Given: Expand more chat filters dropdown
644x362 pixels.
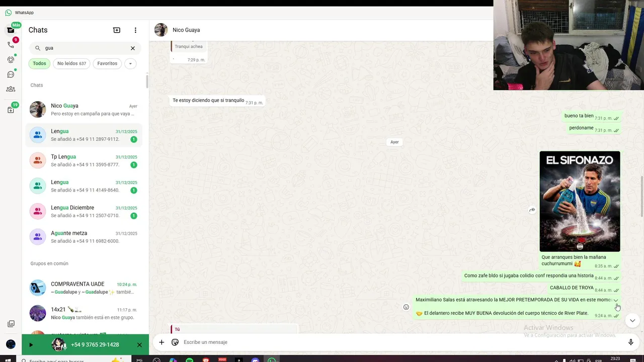Looking at the screenshot, I should click(x=130, y=63).
